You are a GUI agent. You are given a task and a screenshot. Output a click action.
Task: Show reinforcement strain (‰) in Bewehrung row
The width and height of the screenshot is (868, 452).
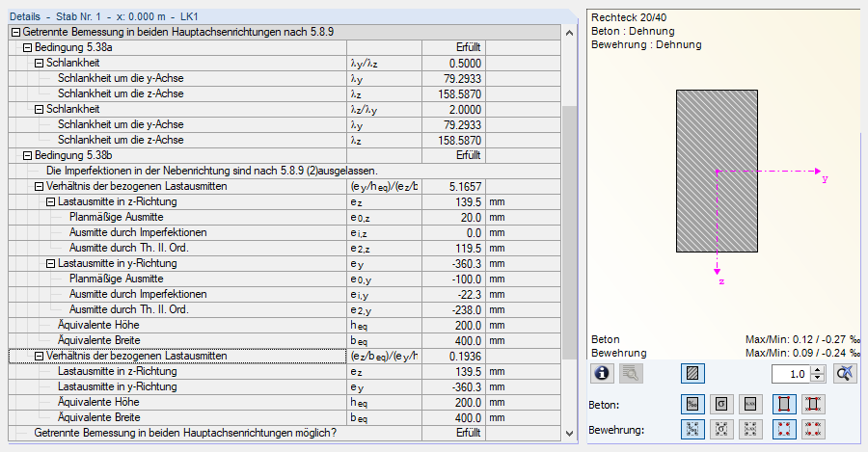(x=692, y=429)
